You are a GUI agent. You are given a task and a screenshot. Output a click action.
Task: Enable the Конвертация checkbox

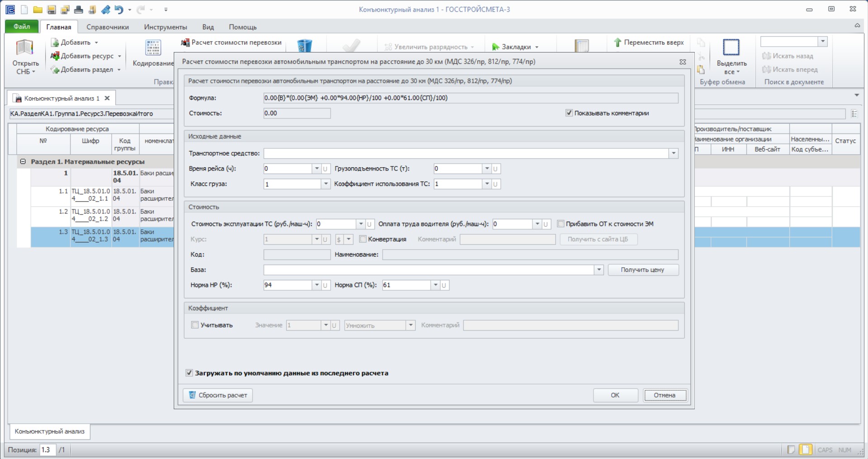pyautogui.click(x=362, y=239)
